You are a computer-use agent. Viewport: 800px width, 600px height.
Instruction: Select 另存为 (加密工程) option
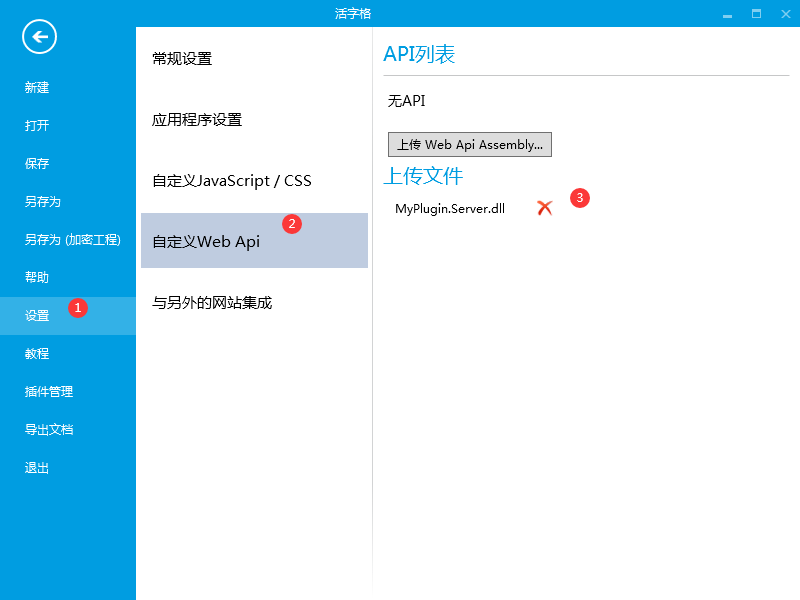click(72, 240)
